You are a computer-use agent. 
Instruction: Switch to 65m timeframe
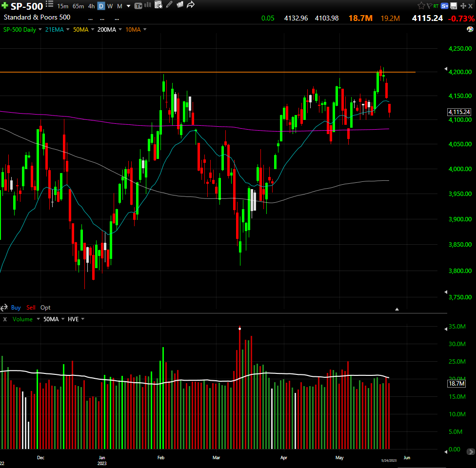tap(79, 6)
